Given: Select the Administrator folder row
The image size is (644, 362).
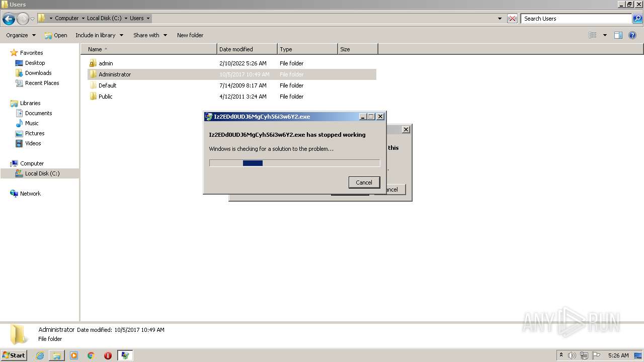Looking at the screenshot, I should (231, 74).
